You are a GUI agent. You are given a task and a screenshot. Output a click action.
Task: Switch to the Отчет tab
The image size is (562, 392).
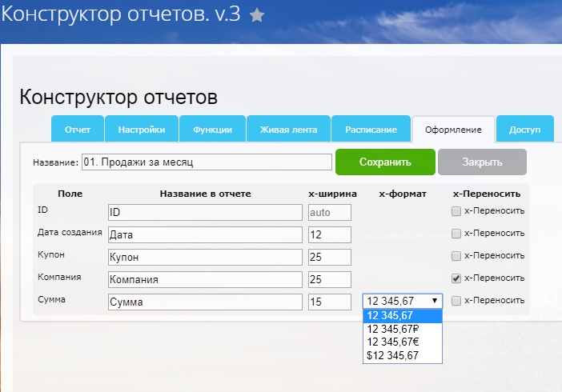pos(78,130)
